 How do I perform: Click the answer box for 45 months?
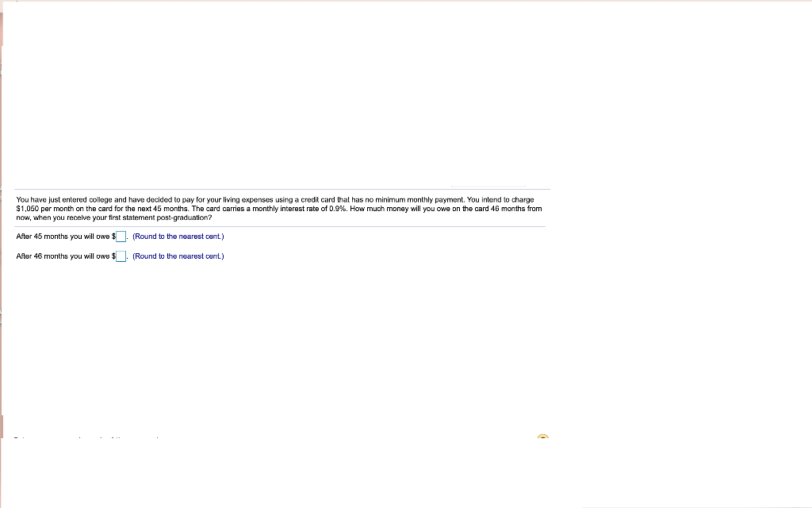[121, 237]
